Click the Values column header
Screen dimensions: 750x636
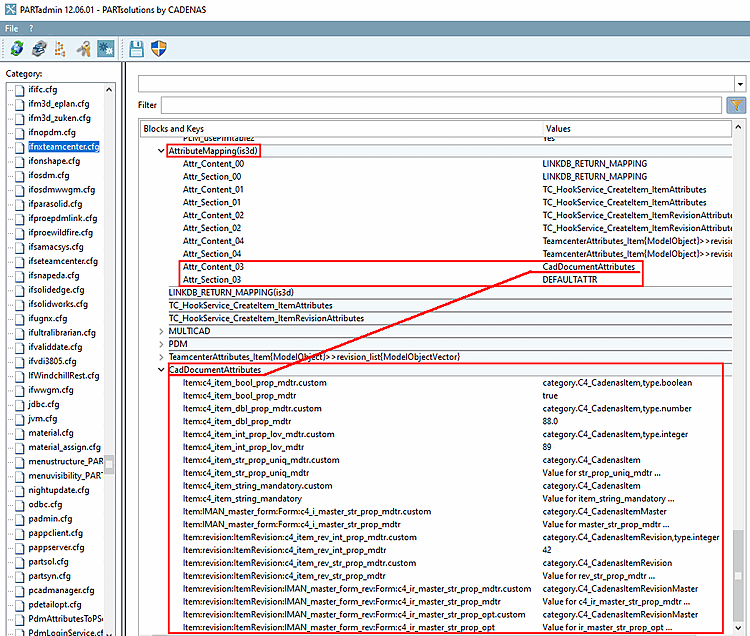point(637,129)
